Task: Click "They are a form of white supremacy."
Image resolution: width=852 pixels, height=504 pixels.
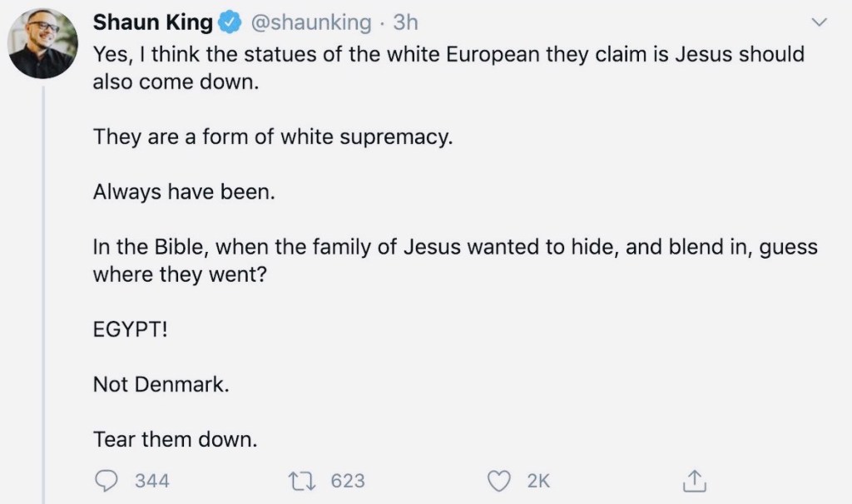Action: tap(273, 137)
